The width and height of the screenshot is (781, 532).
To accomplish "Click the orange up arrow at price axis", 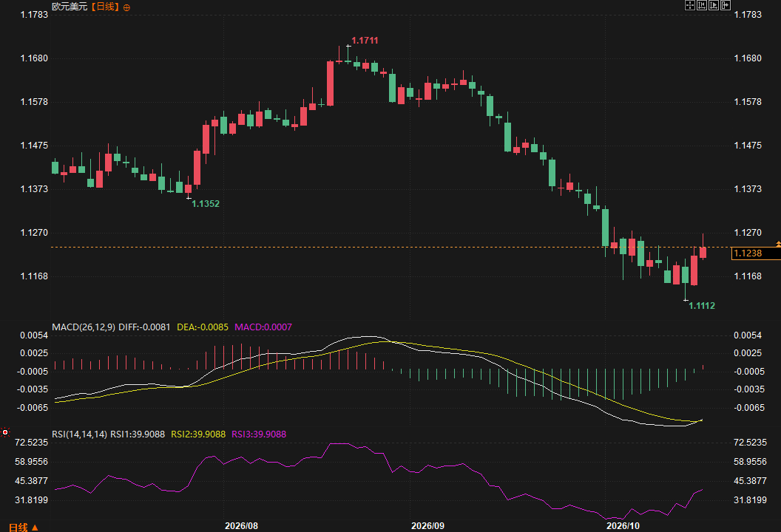I will click(778, 243).
